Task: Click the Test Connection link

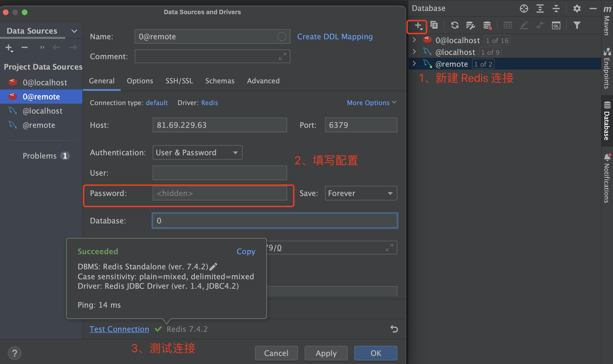Action: pyautogui.click(x=119, y=329)
